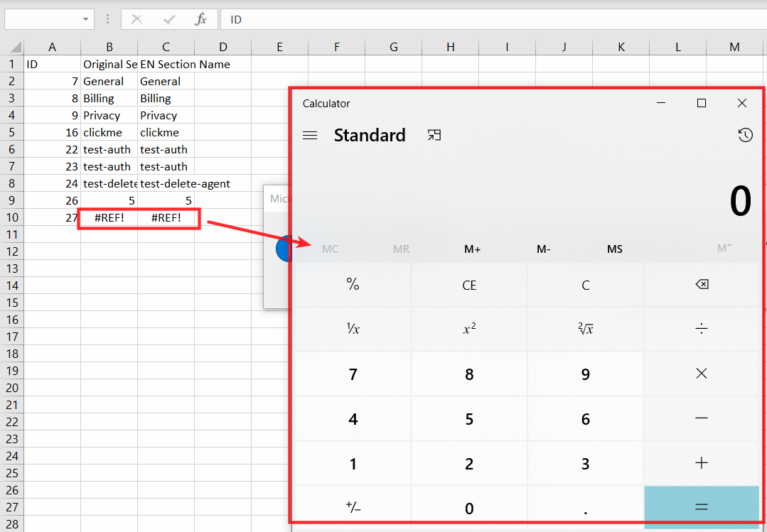Click the percent key
Screen dimensions: 767x532
(353, 285)
